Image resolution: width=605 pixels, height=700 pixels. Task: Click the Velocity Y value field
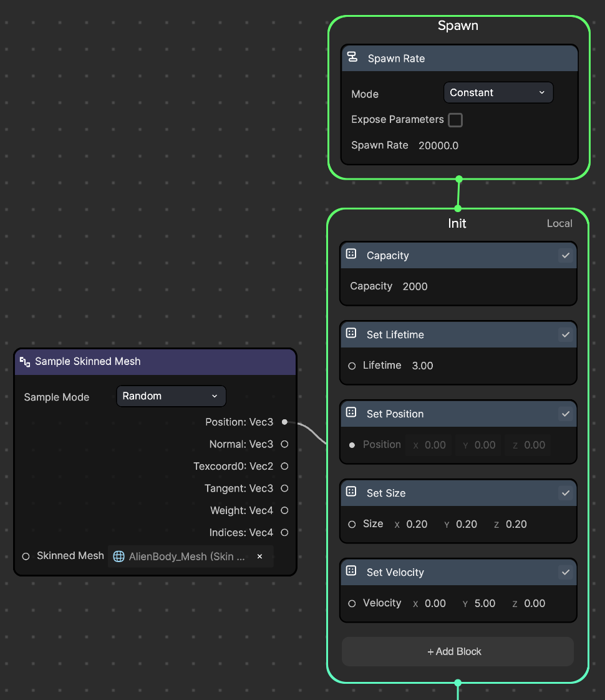click(485, 603)
